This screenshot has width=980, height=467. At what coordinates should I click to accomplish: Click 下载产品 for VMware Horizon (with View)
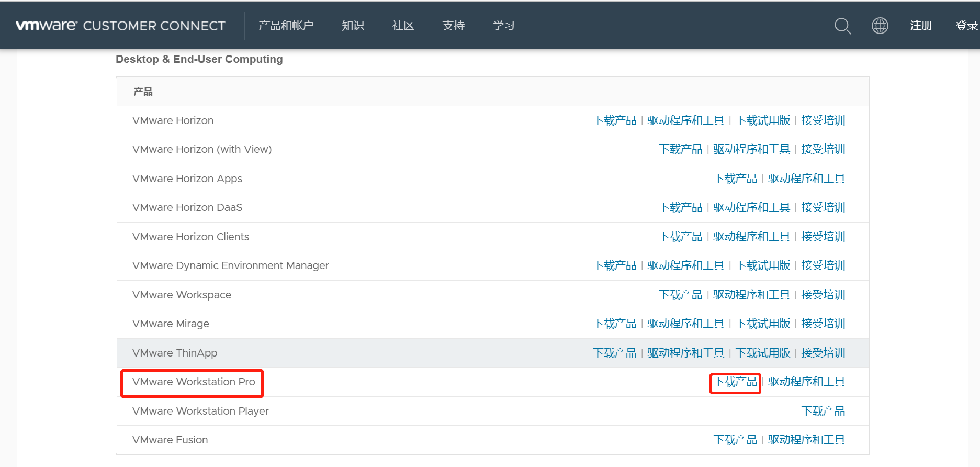pyautogui.click(x=681, y=149)
